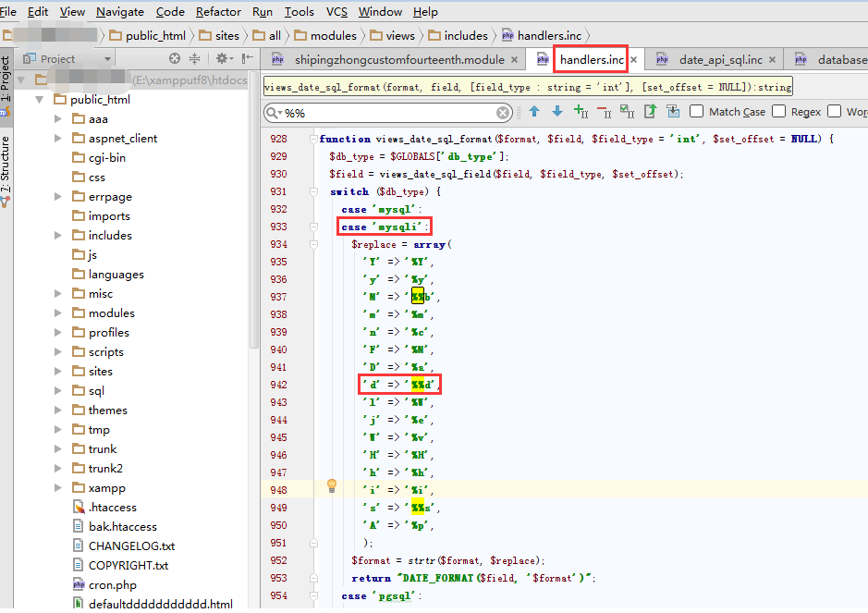This screenshot has width=868, height=613.
Task: Expand the modules folder in the tree
Action: click(x=57, y=313)
